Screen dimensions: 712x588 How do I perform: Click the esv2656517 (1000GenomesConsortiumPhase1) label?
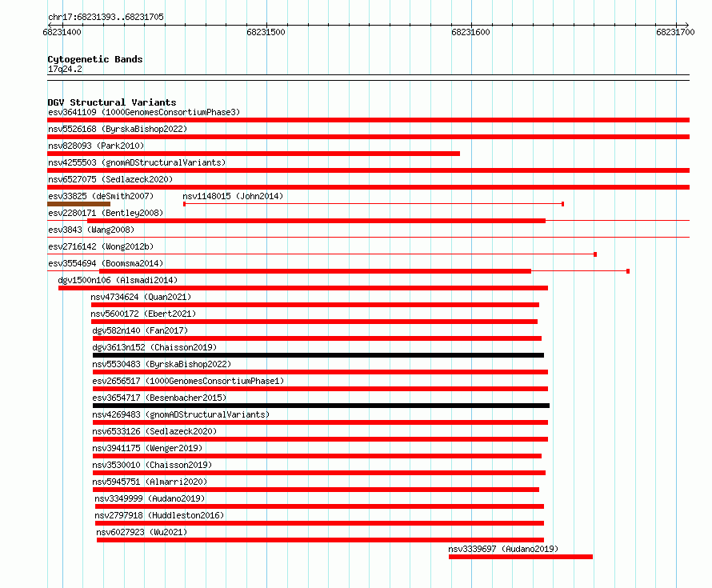[x=188, y=381]
